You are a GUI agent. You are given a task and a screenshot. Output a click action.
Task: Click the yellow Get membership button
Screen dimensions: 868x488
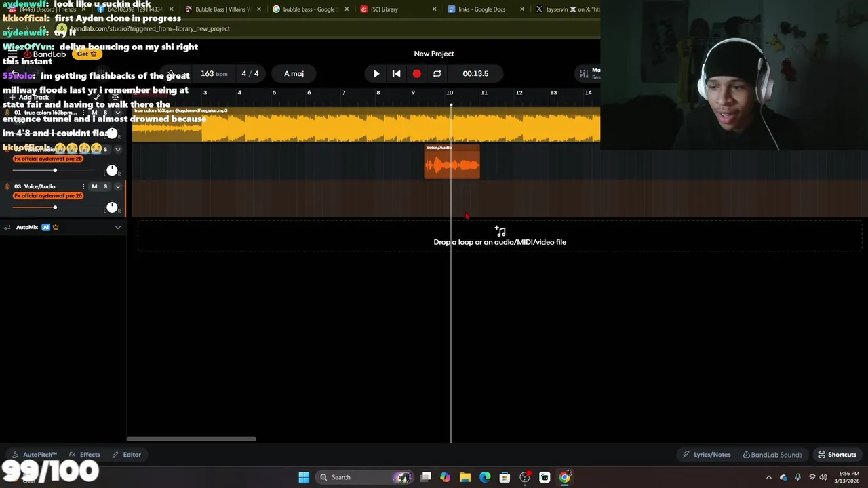tap(87, 54)
